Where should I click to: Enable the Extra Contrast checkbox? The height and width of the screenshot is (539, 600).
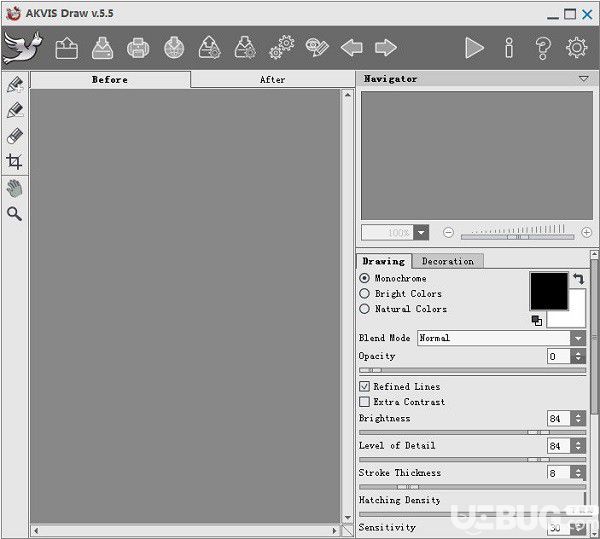coord(364,402)
